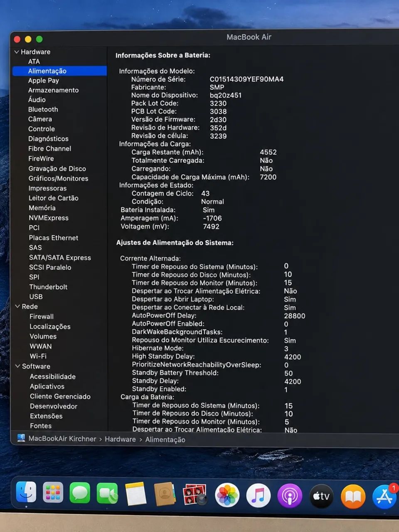The width and height of the screenshot is (399, 532).
Task: Click the Condição value Normal
Action: click(212, 202)
